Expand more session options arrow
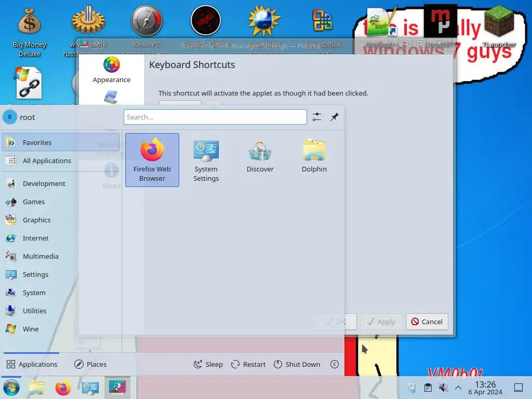532x399 pixels. (x=335, y=364)
